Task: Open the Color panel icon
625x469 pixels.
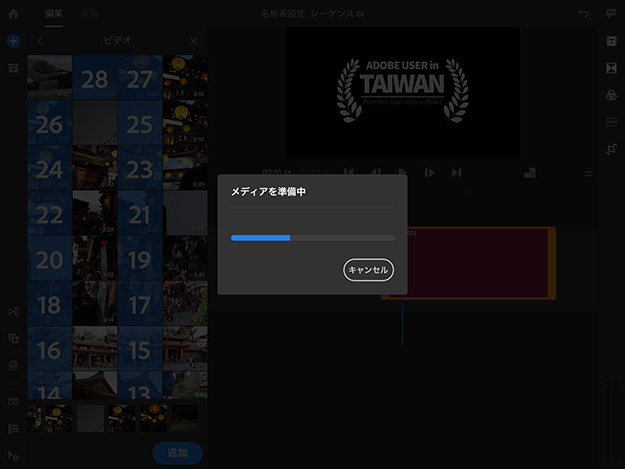Action: click(611, 94)
